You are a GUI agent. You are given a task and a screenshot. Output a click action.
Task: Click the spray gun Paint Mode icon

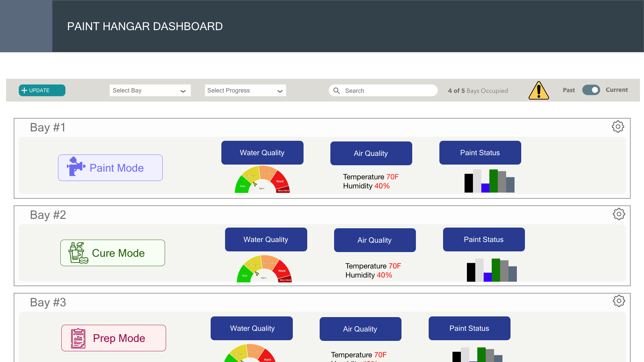[75, 167]
